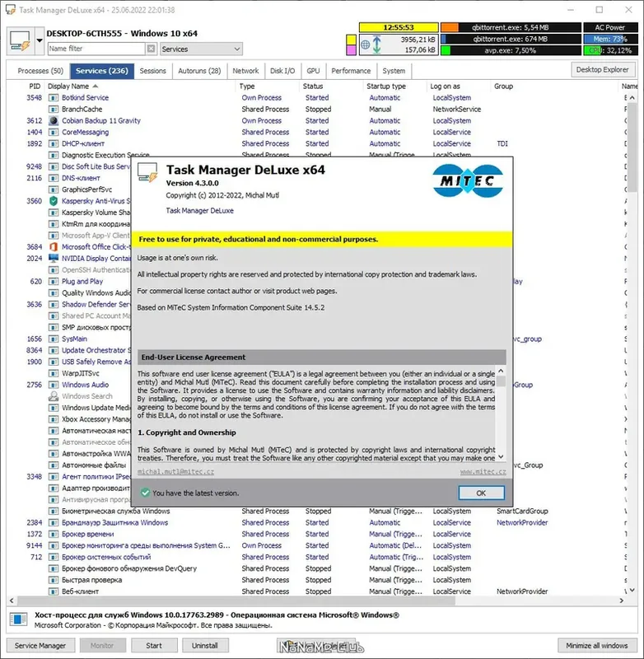Click the Task Manager DeLuxe link in About dialog
The image size is (644, 659).
tap(199, 211)
